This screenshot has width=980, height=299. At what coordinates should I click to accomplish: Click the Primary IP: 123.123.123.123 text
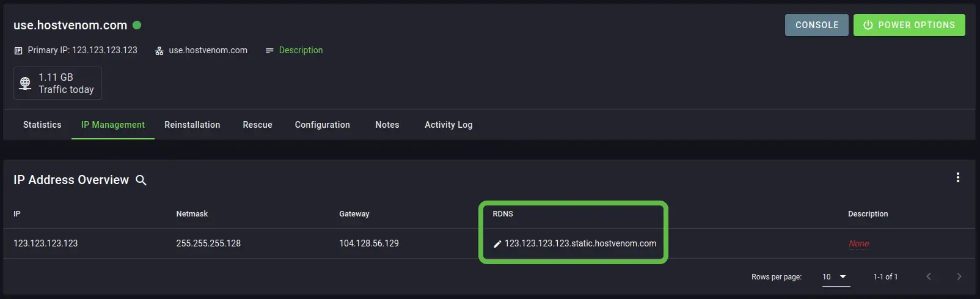click(82, 50)
